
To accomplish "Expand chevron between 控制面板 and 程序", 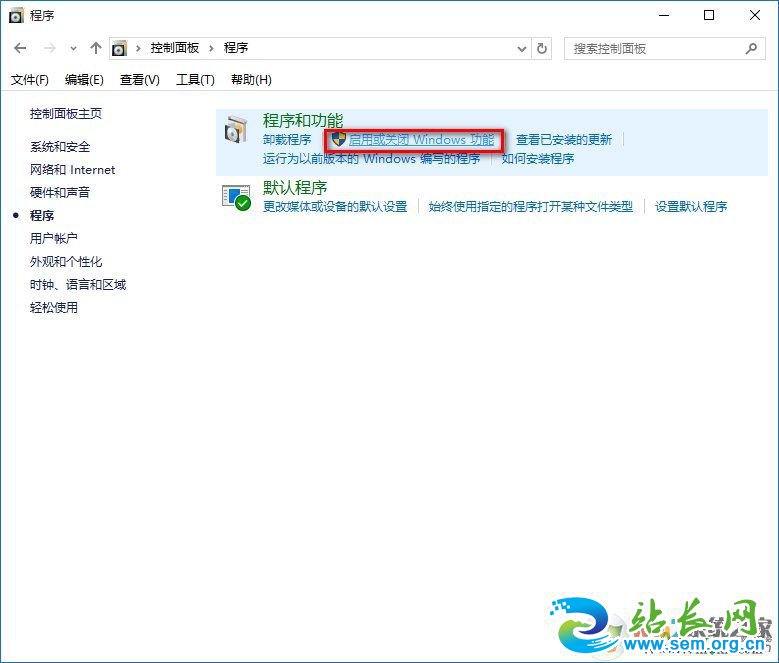I will (212, 48).
